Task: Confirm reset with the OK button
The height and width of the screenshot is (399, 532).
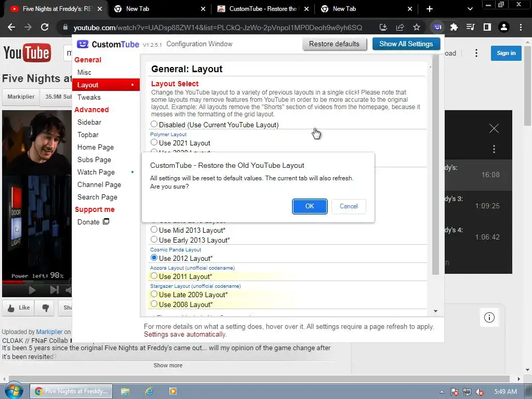Action: 310,206
